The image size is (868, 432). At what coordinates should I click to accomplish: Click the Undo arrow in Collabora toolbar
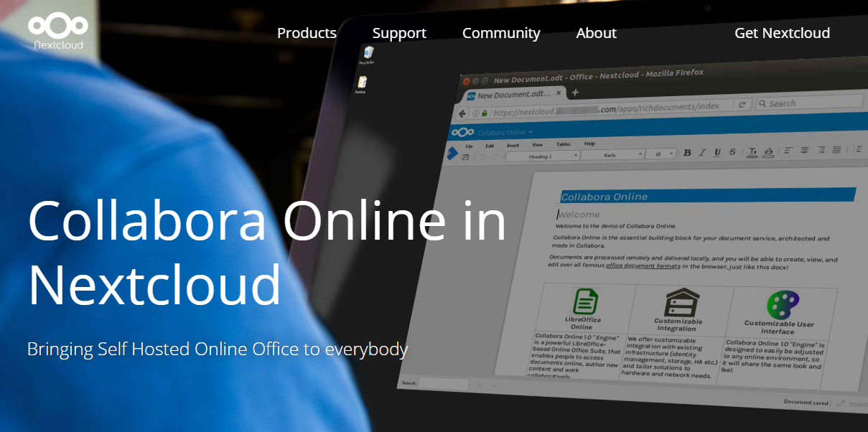482,157
